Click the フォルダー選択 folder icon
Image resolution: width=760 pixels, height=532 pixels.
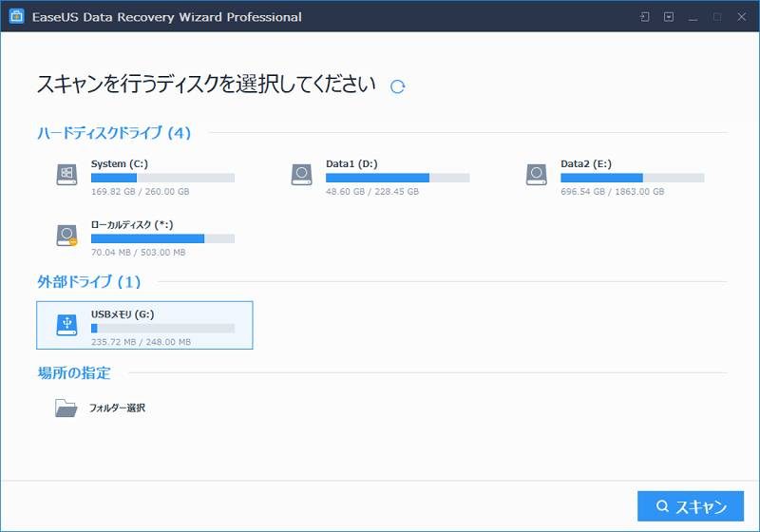click(x=66, y=408)
